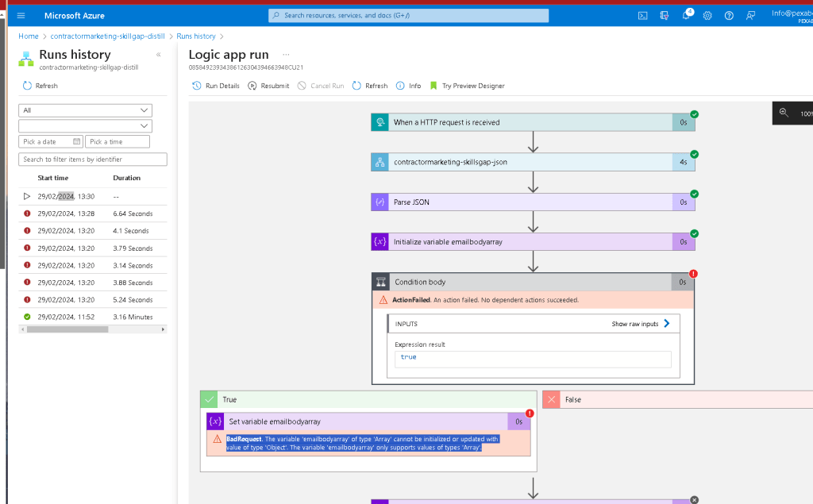813x504 pixels.
Task: Expand Initialize variable emailbodyarray step
Action: pos(533,241)
